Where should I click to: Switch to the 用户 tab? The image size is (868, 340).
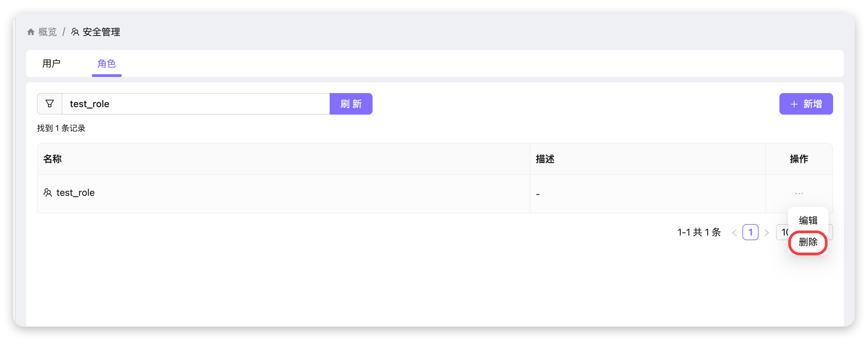(x=51, y=63)
